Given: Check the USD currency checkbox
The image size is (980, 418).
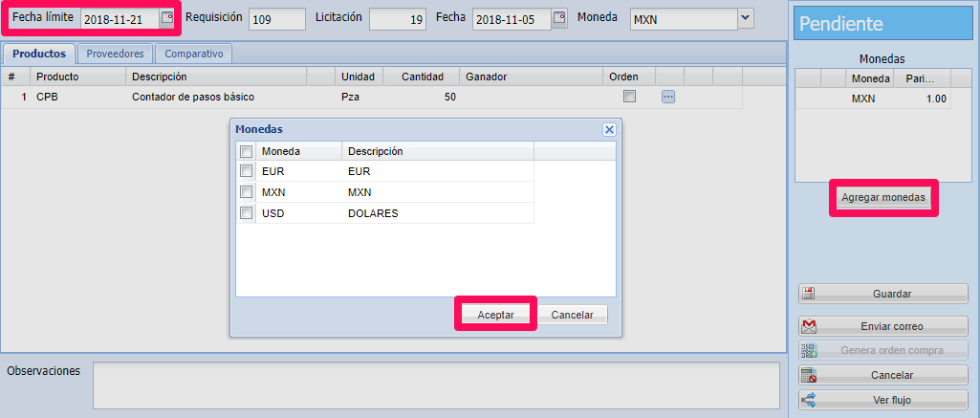Looking at the screenshot, I should [247, 213].
